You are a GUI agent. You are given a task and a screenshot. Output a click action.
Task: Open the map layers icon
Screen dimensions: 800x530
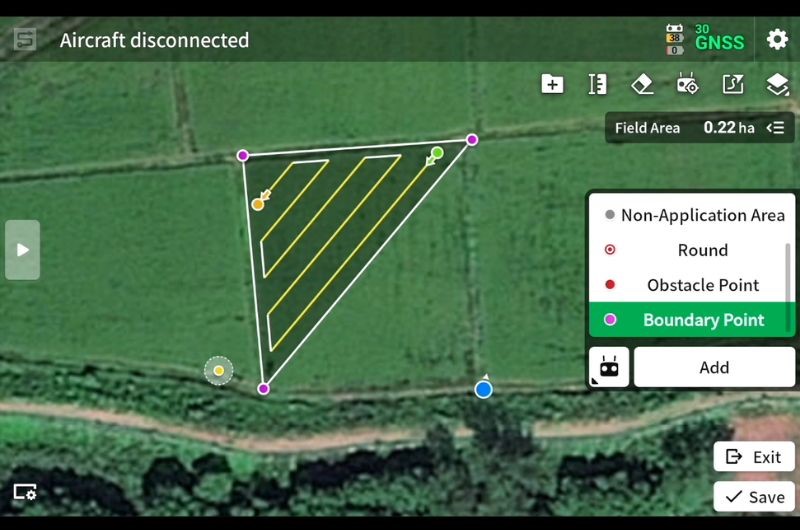777,84
